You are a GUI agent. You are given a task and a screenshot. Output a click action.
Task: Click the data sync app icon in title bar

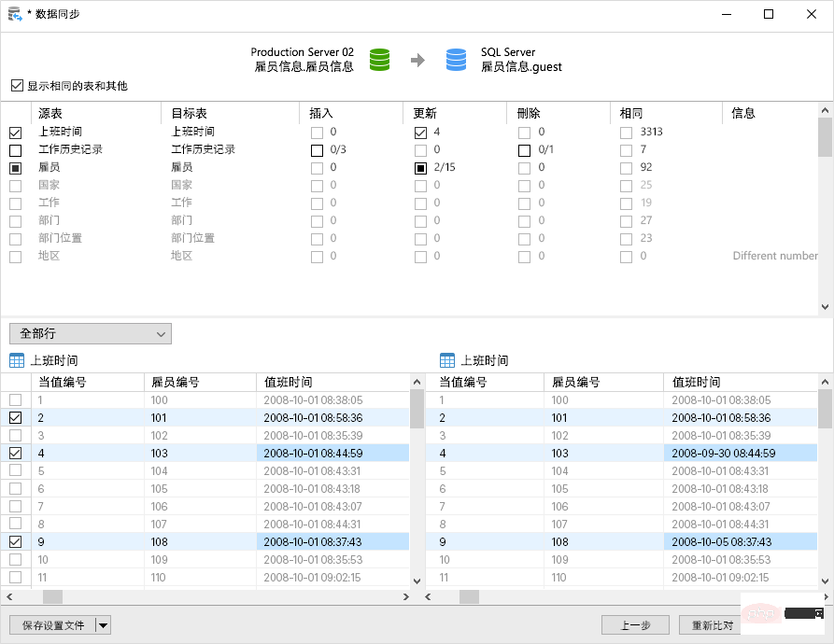tap(15, 14)
